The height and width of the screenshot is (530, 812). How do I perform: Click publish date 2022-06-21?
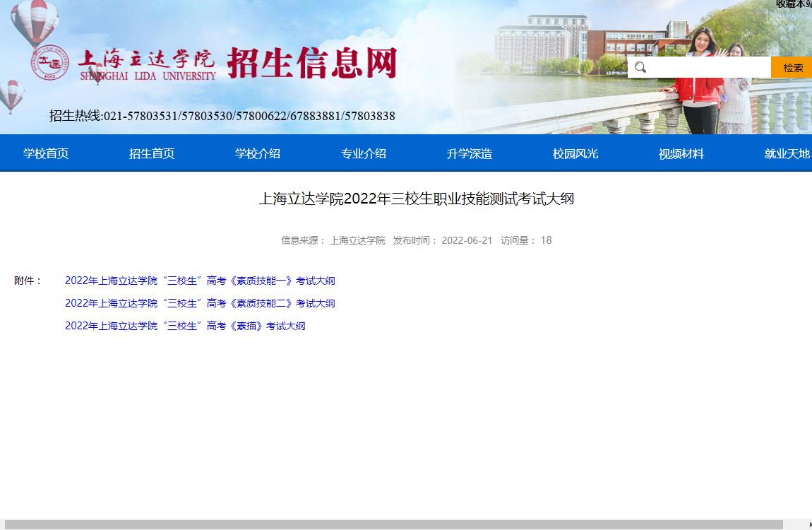(467, 240)
